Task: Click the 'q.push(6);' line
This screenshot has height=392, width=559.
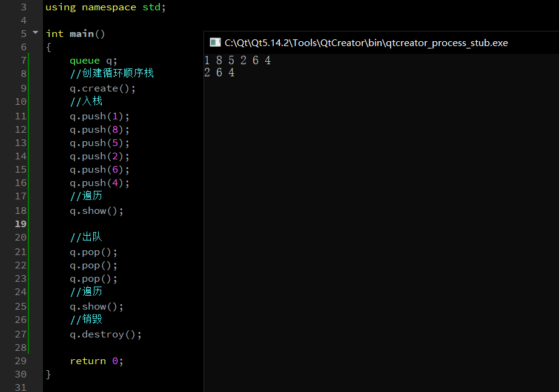Action: coord(99,170)
